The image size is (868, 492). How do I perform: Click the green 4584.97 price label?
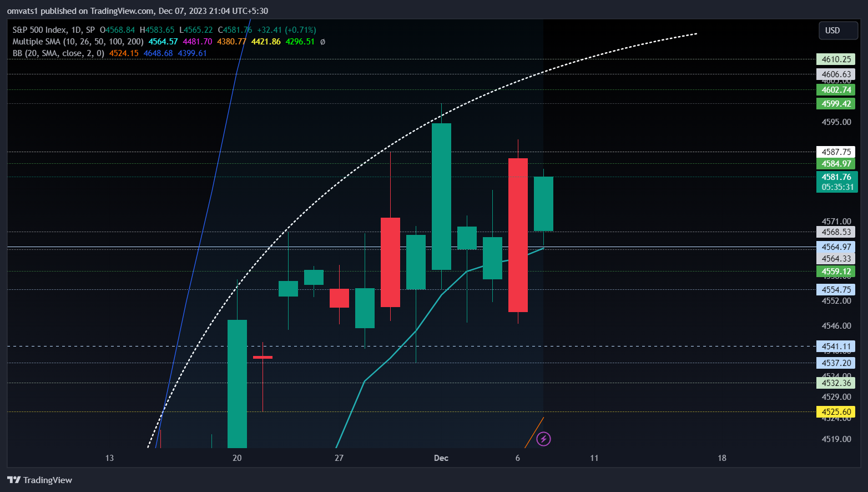(836, 164)
